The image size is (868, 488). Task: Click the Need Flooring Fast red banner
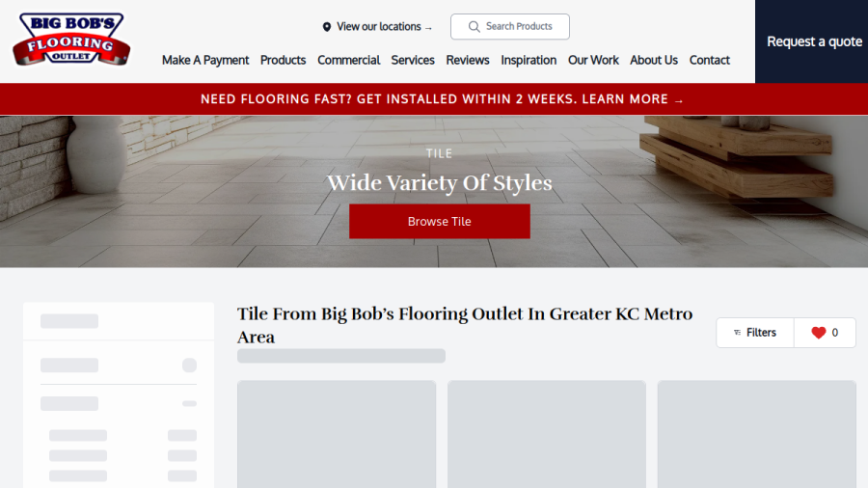pos(434,99)
